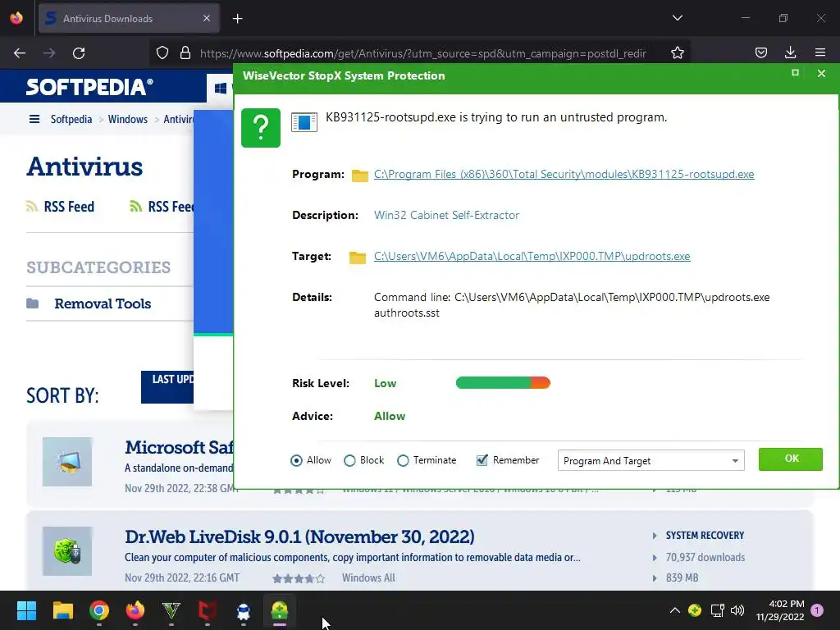Open Dr.Web LiveDisk 9.0.1 title link
This screenshot has width=840, height=630.
click(299, 536)
